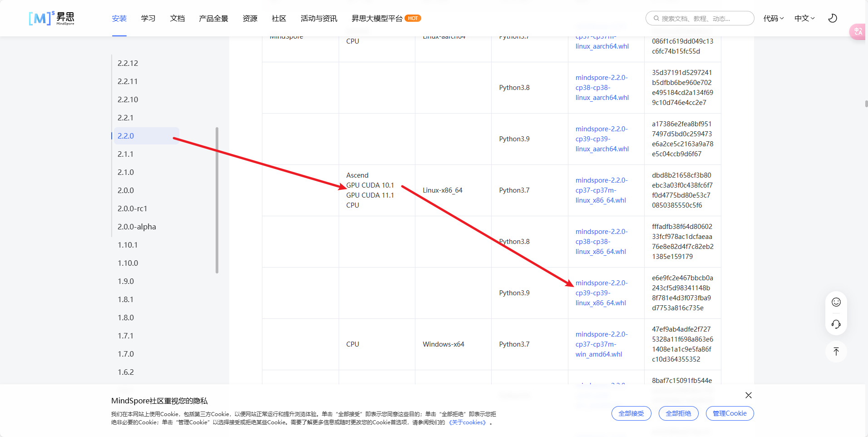
Task: Select version 1.8.0 in sidebar
Action: coord(126,318)
